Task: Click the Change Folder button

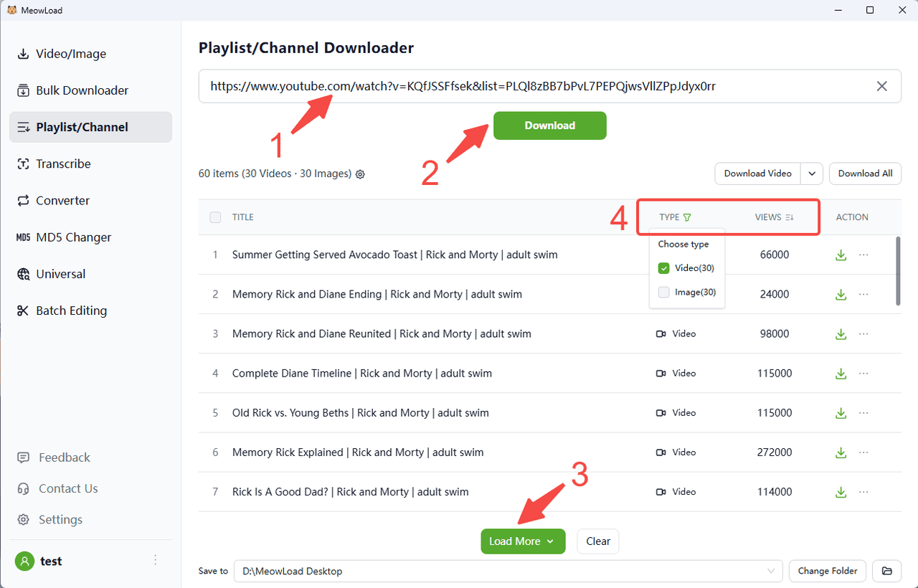Action: (x=827, y=571)
